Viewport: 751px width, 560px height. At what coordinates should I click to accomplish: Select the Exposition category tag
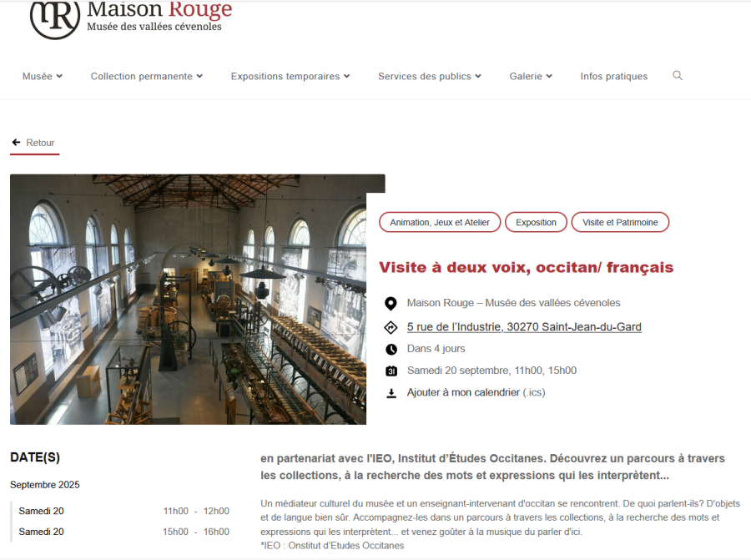point(536,222)
